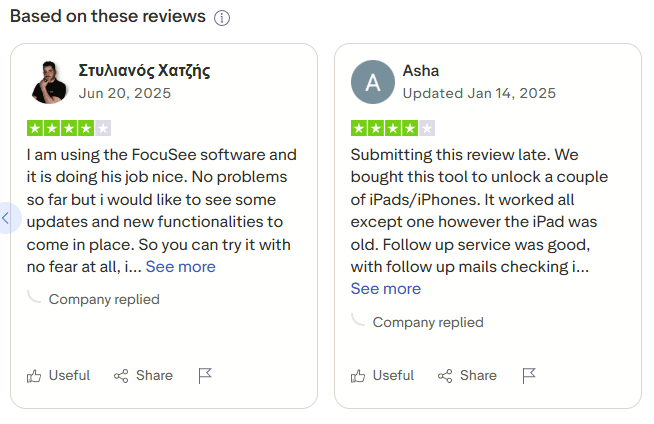Open Στυλιανός Χατζής profile photo
This screenshot has height=424, width=654.
[49, 82]
